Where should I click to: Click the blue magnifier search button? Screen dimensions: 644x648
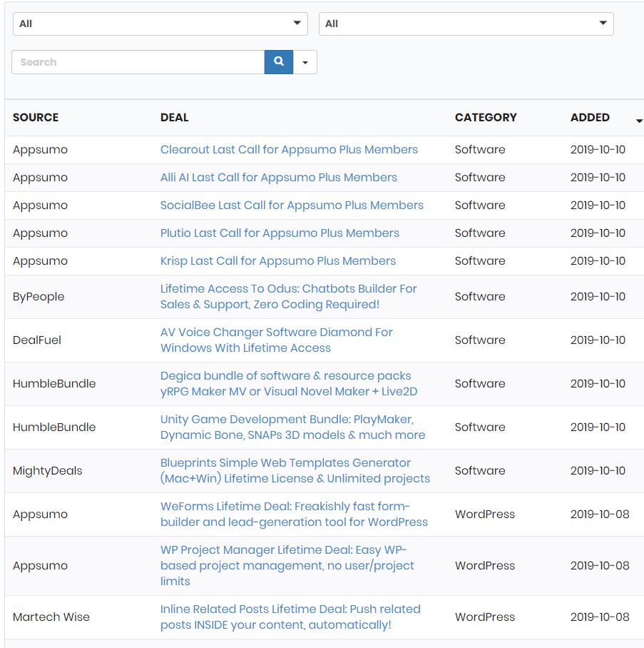click(x=279, y=62)
